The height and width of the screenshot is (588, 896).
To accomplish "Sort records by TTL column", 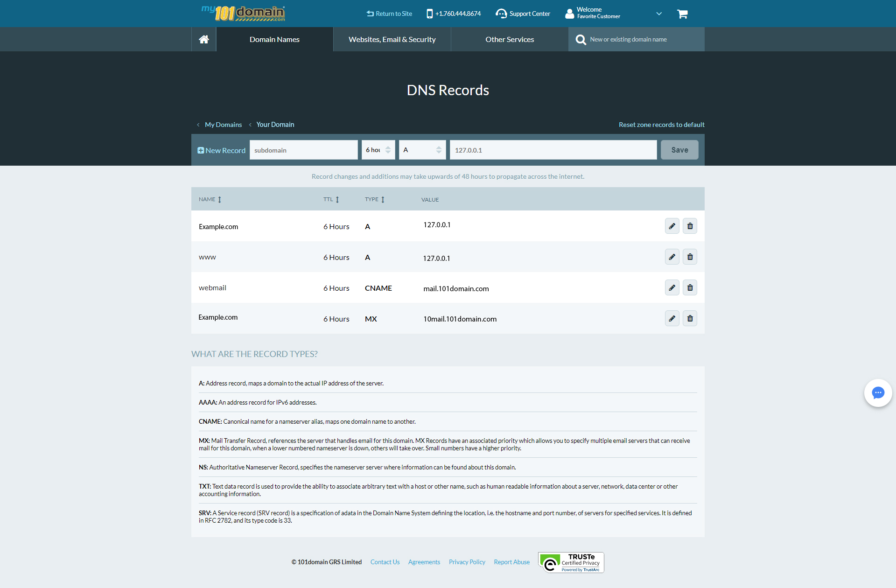I will coord(331,199).
